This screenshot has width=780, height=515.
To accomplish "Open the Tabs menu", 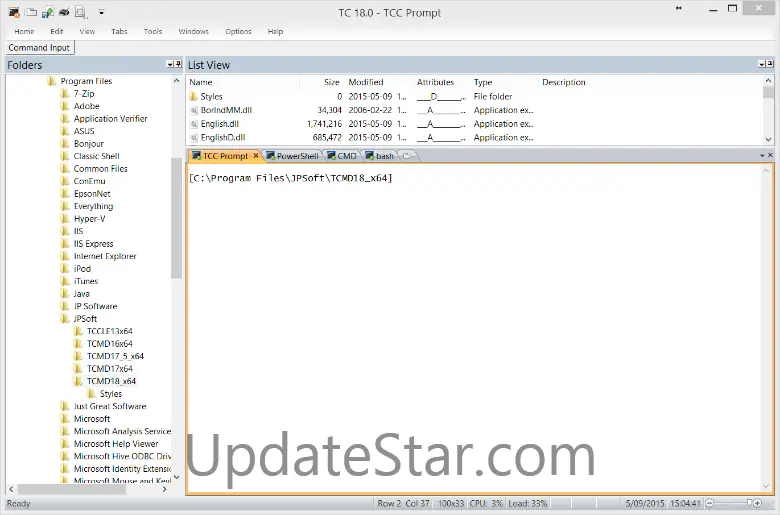I will [x=119, y=31].
